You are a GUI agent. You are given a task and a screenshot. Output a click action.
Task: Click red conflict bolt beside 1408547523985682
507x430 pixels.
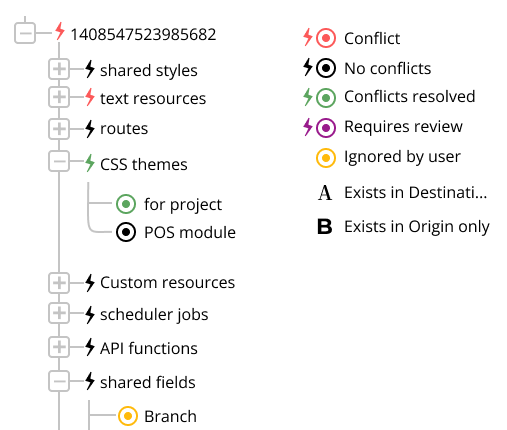click(x=60, y=32)
